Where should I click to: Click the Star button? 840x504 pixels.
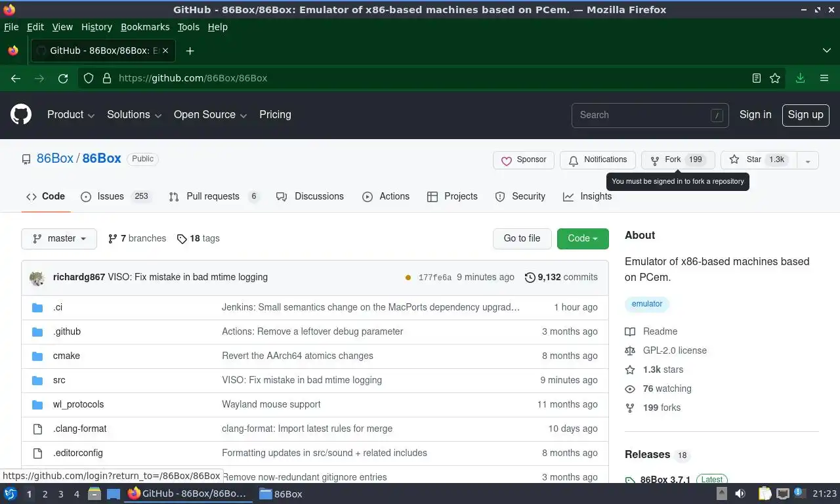point(759,160)
